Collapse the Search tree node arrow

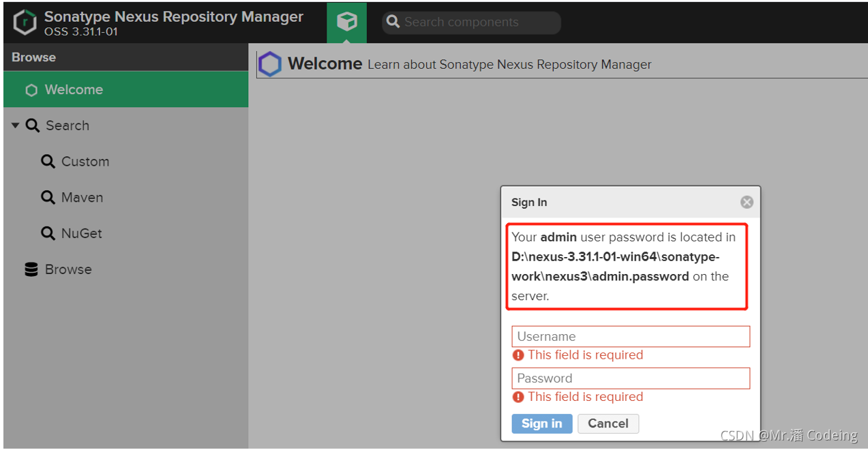[x=16, y=125]
